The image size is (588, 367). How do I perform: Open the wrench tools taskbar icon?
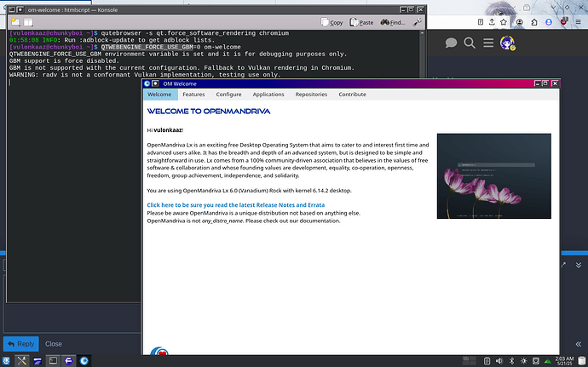coord(22,361)
